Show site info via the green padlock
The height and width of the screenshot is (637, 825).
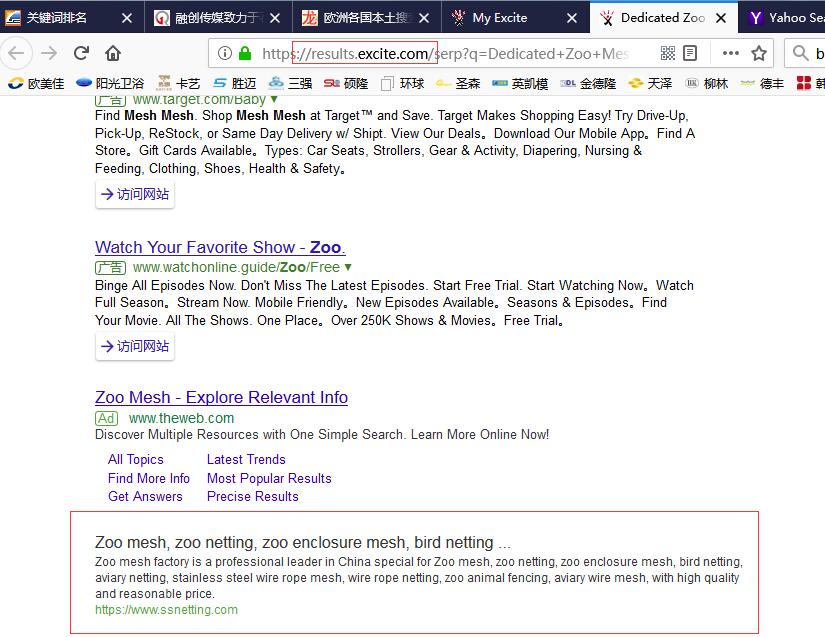point(245,53)
